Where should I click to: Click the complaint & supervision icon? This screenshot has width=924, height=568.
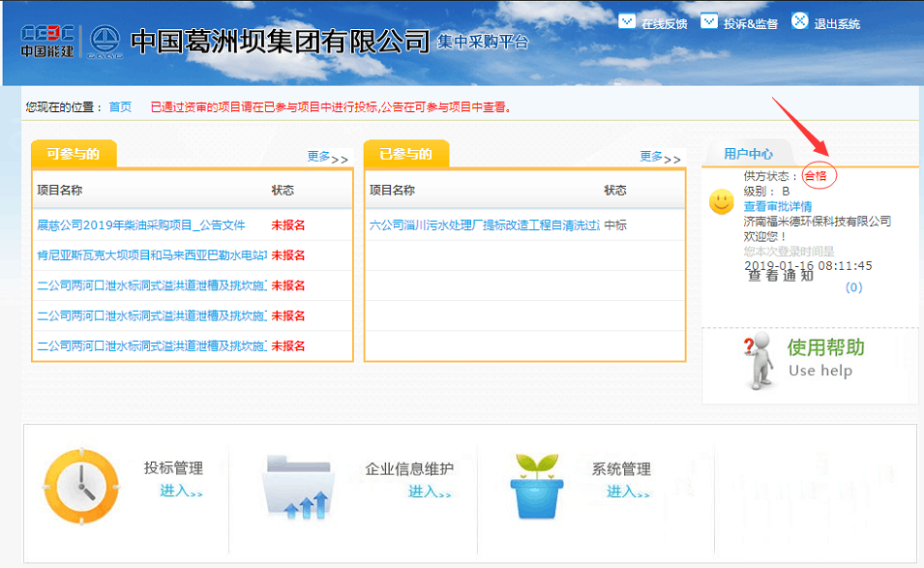coord(709,21)
